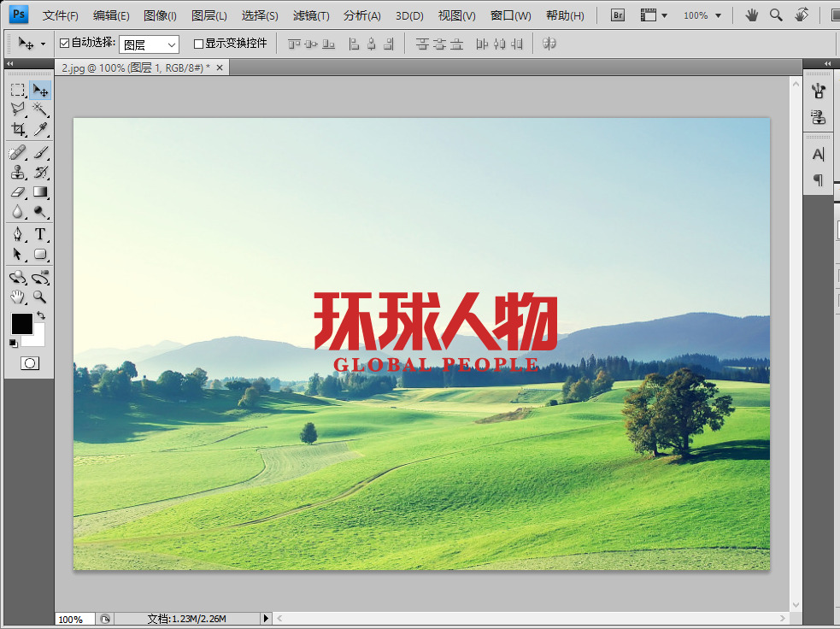840x629 pixels.
Task: Launch Adobe Bridge
Action: 618,15
